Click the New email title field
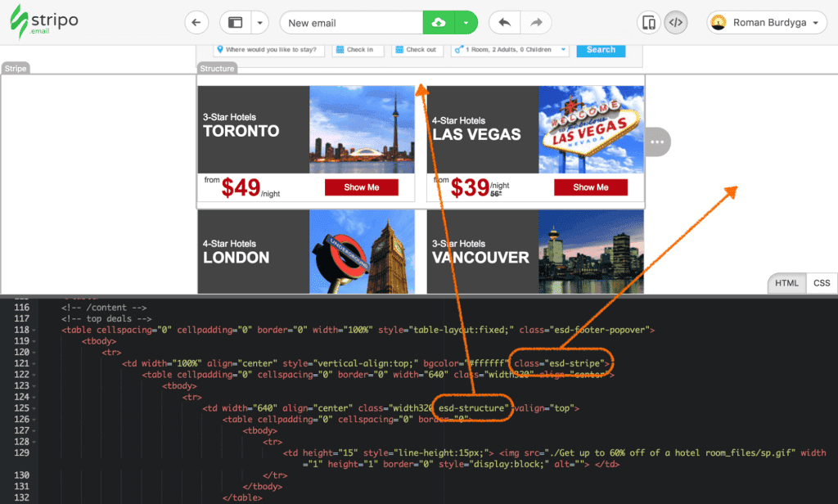The width and height of the screenshot is (838, 504). pos(352,23)
